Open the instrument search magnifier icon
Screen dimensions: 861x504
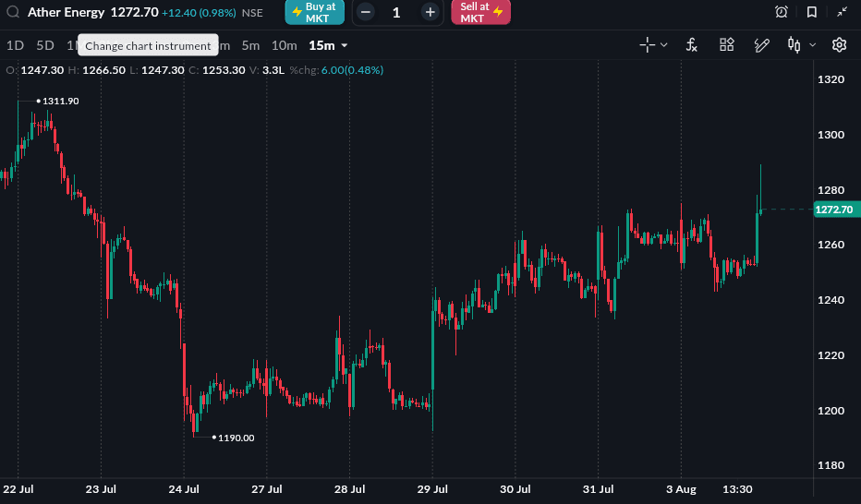(x=13, y=12)
